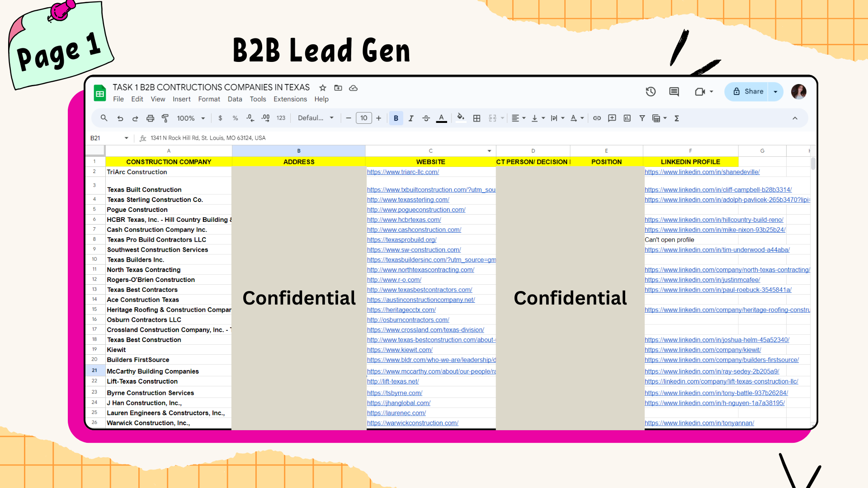
Task: Open the comments history icon
Action: (674, 92)
